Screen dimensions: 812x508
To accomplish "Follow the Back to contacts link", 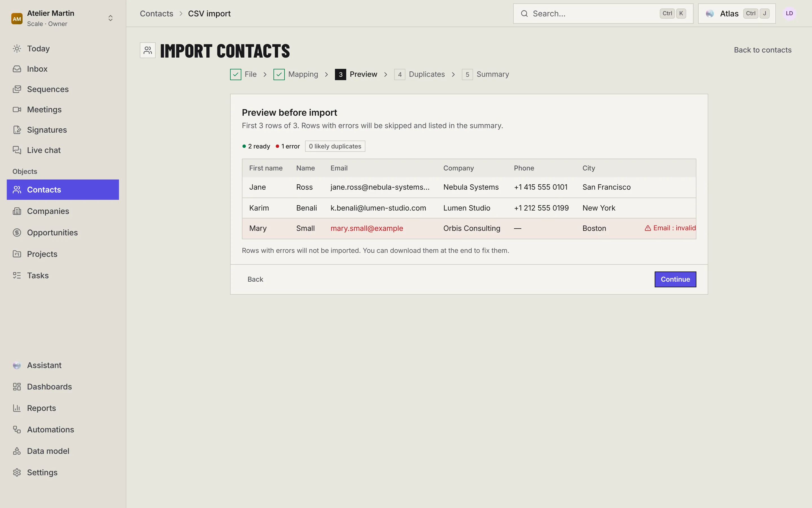I will (762, 50).
